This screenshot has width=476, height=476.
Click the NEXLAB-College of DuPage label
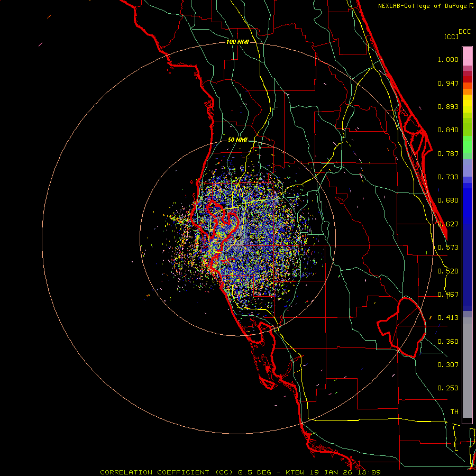pos(423,6)
